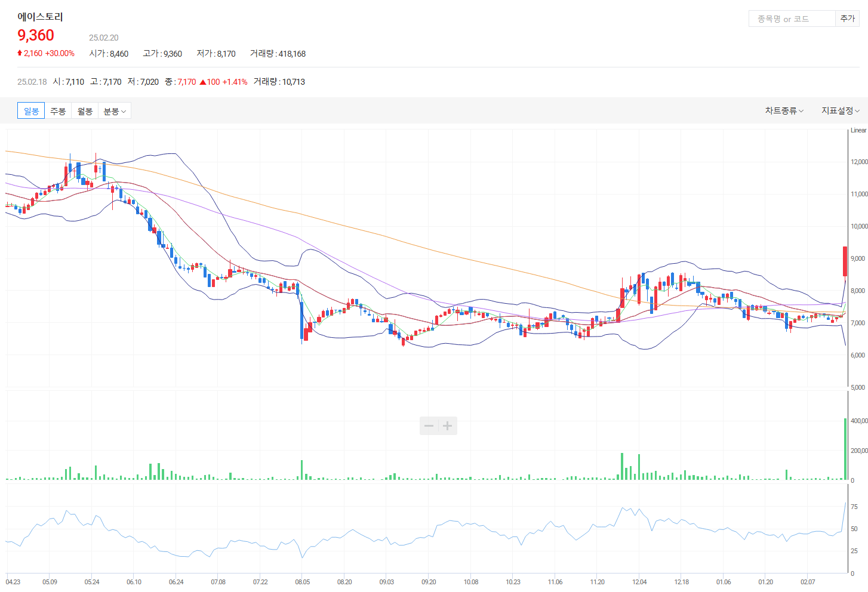Click the 거래량 10,713 hovered volume
The width and height of the screenshot is (868, 592).
pyautogui.click(x=279, y=82)
